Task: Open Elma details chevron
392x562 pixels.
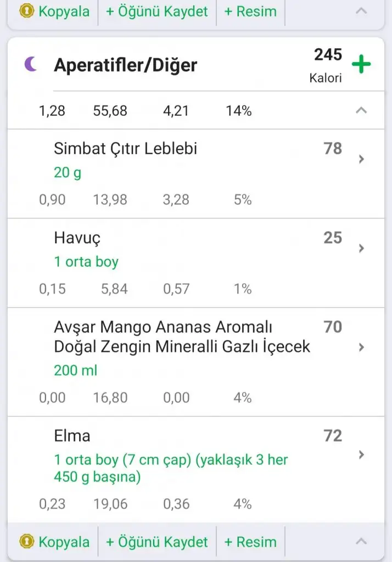Action: point(361,454)
